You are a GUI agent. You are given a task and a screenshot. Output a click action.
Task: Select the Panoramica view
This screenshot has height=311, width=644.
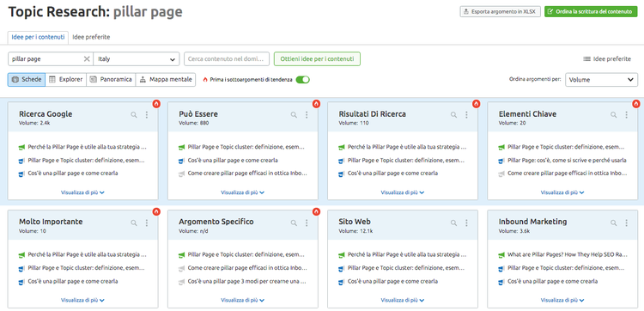coord(111,80)
